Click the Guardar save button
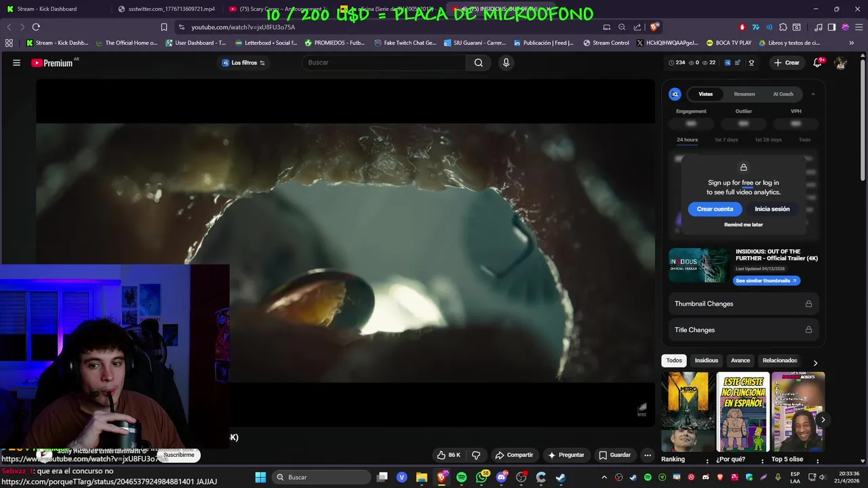868x488 pixels. [614, 455]
